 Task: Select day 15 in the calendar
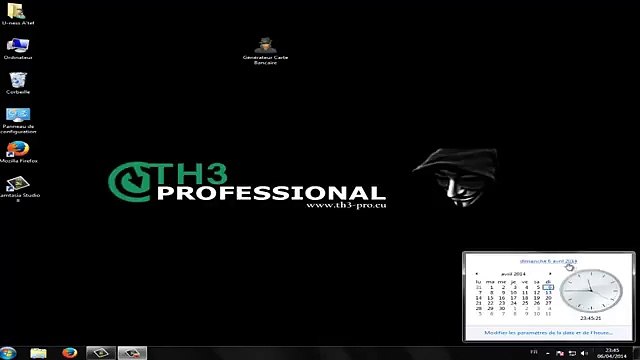[x=490, y=298]
